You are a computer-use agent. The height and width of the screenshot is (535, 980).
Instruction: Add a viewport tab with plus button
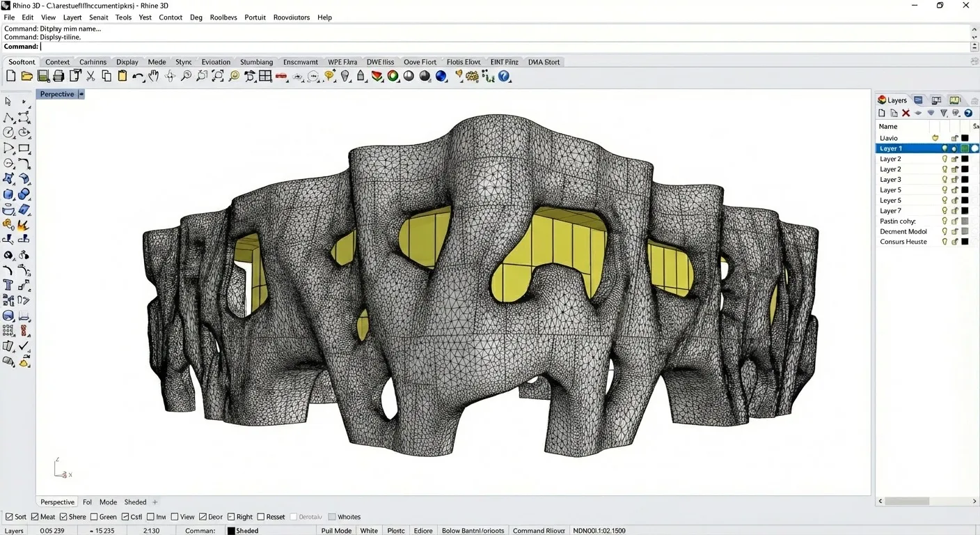[155, 502]
